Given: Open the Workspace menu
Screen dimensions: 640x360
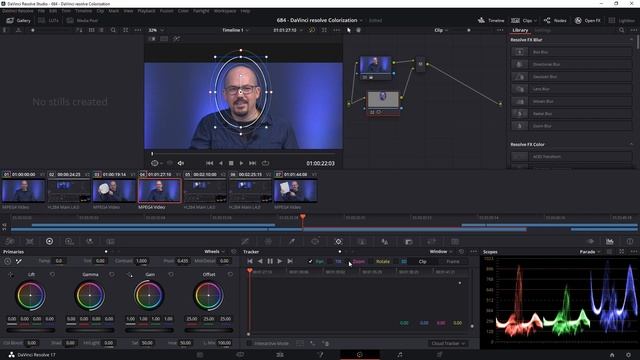Looking at the screenshot, I should [x=225, y=11].
